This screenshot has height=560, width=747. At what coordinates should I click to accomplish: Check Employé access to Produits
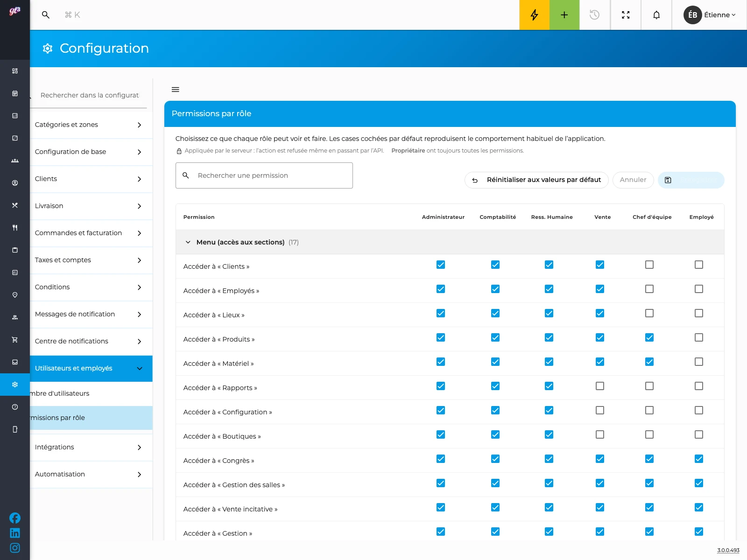[699, 337]
